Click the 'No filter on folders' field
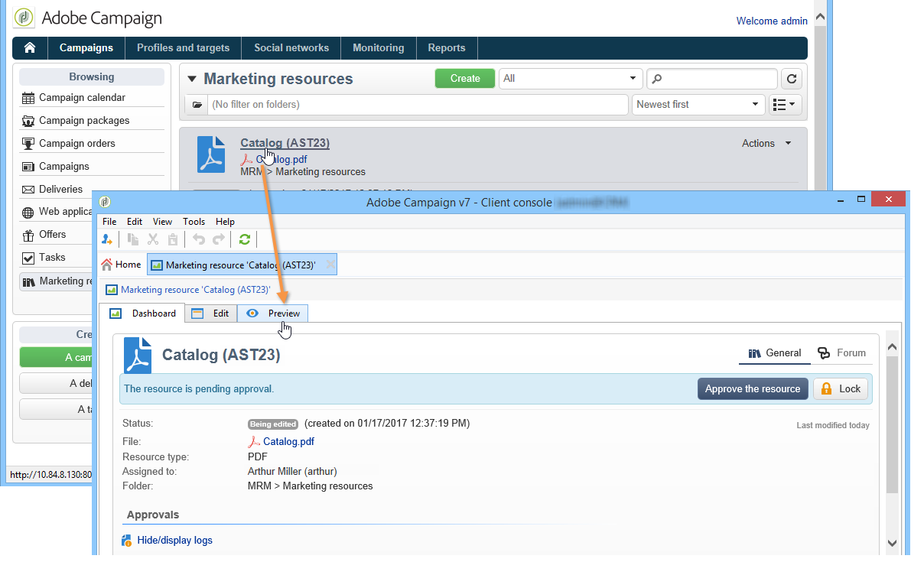 click(418, 105)
